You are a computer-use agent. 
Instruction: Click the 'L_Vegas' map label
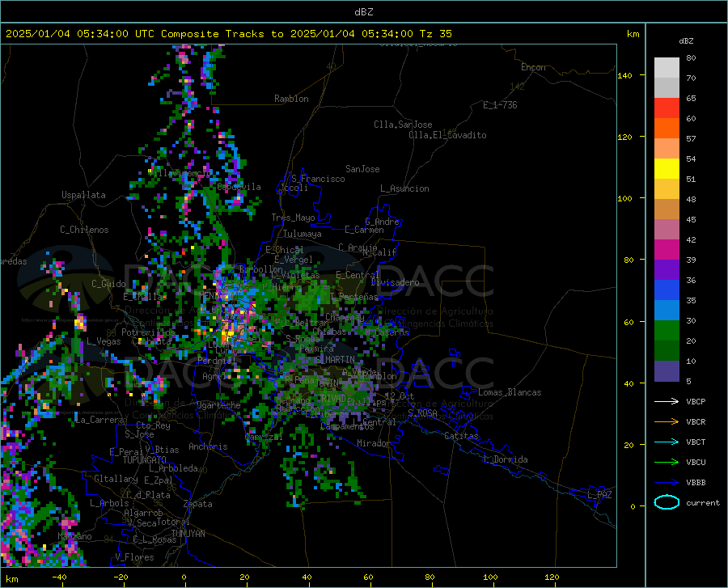coord(104,341)
